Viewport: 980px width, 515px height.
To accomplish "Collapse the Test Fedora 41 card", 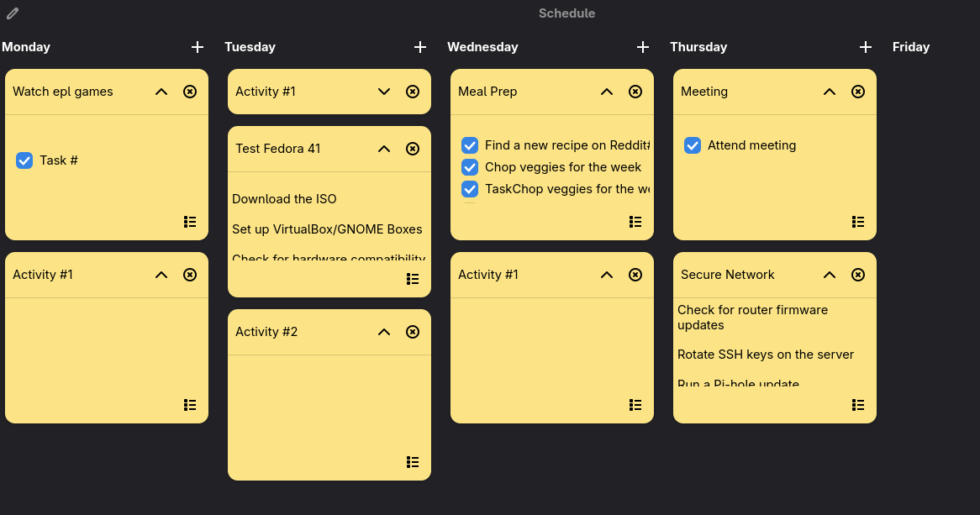I will 383,148.
